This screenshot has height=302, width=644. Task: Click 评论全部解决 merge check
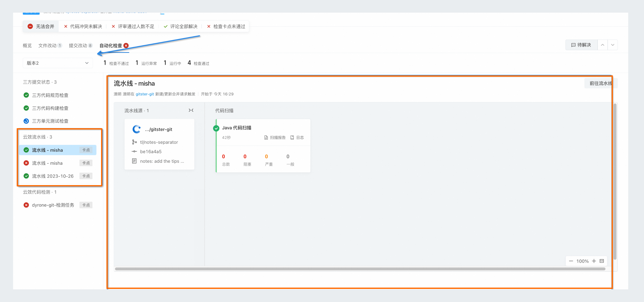180,27
